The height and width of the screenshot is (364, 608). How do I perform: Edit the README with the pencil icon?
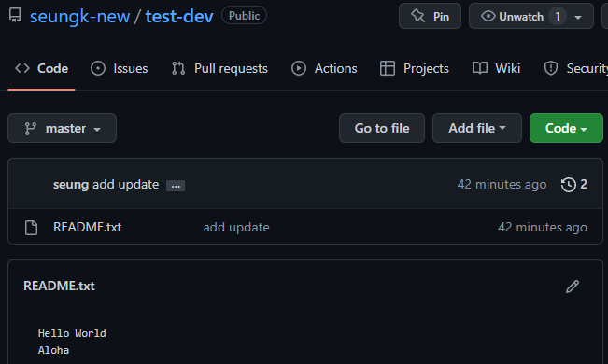pyautogui.click(x=573, y=287)
